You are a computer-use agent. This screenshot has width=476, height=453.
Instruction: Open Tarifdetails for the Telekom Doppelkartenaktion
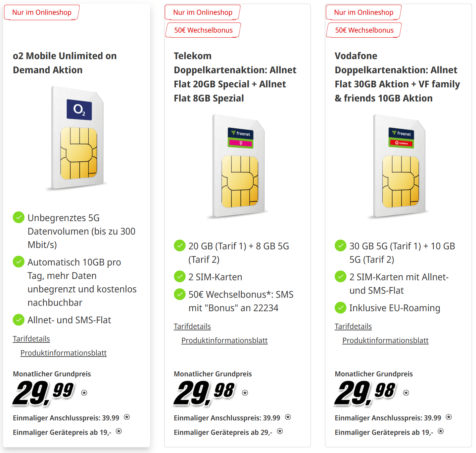192,326
